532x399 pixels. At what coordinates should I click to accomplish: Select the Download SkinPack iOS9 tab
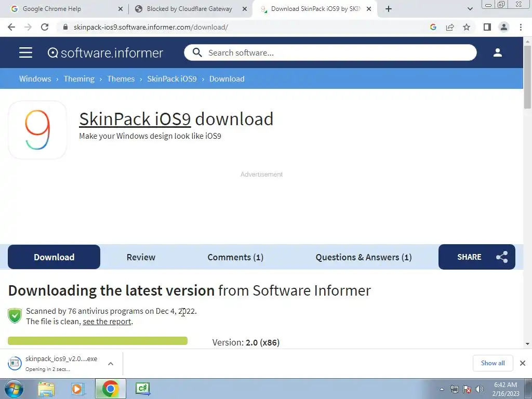pyautogui.click(x=314, y=9)
